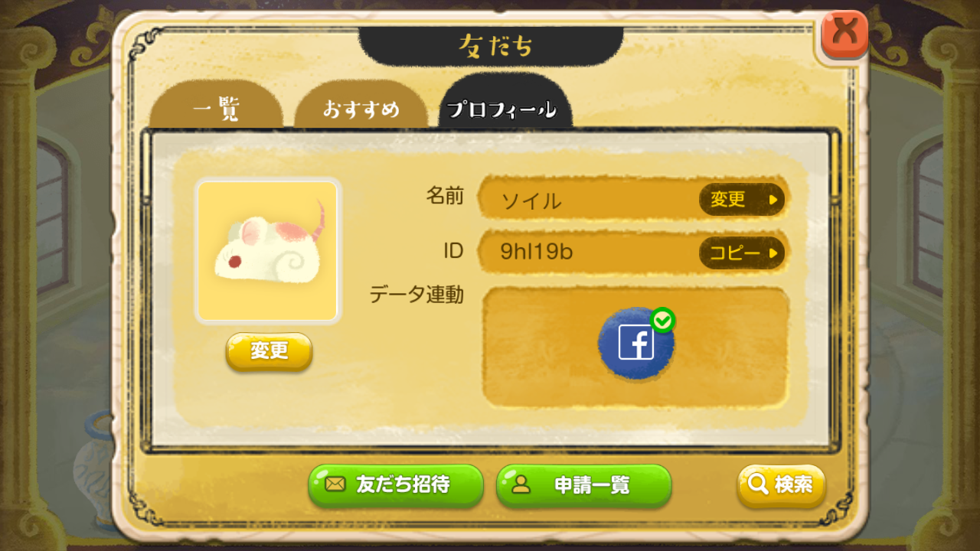980x551 pixels.
Task: Change avatar with 変更 button below picture
Action: 269,351
